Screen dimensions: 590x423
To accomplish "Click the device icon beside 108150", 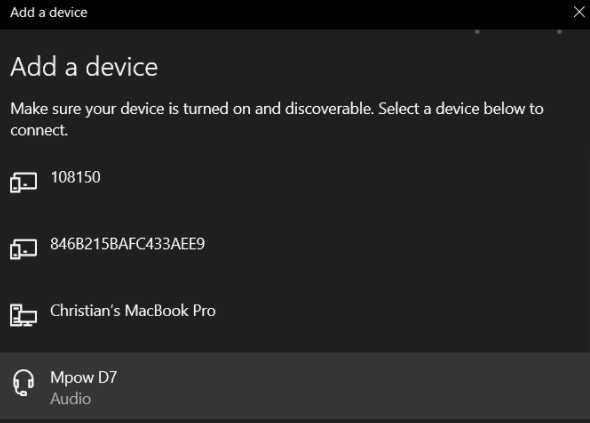I will click(23, 182).
